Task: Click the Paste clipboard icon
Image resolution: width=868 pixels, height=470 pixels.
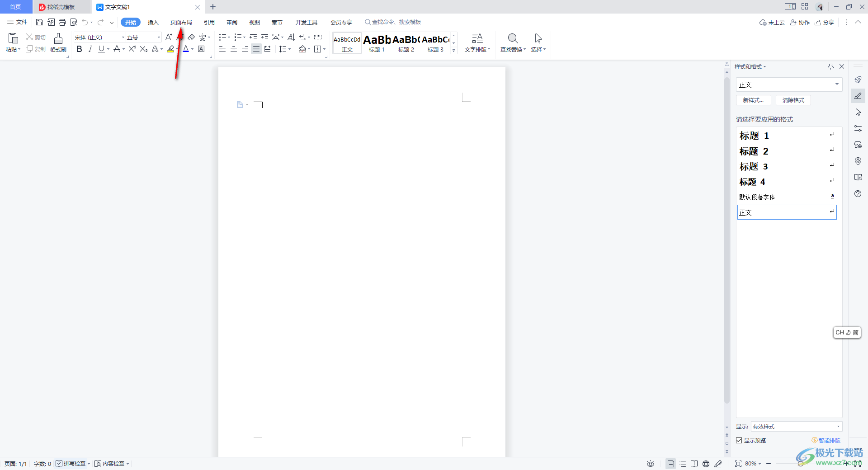Action: (x=13, y=38)
